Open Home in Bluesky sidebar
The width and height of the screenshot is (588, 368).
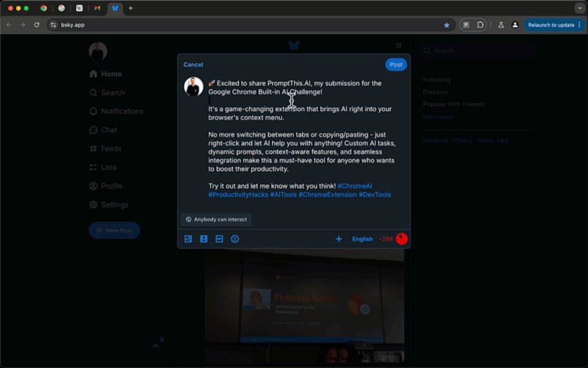pyautogui.click(x=106, y=74)
